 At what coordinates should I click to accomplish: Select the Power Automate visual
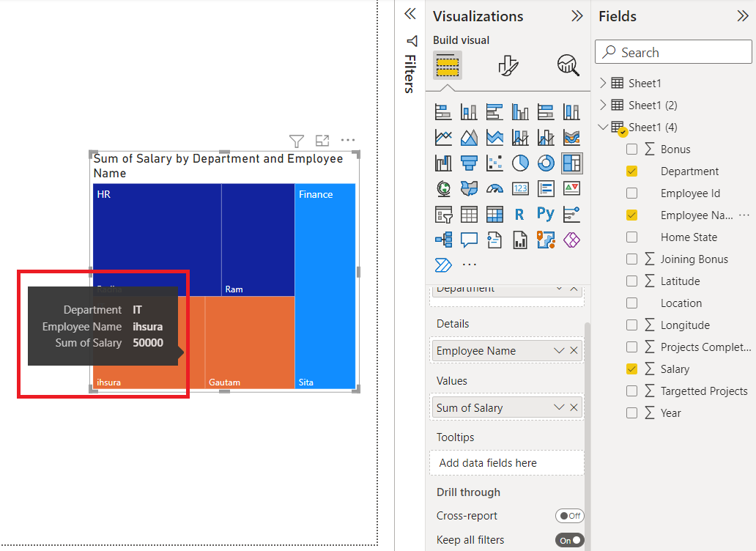[443, 265]
